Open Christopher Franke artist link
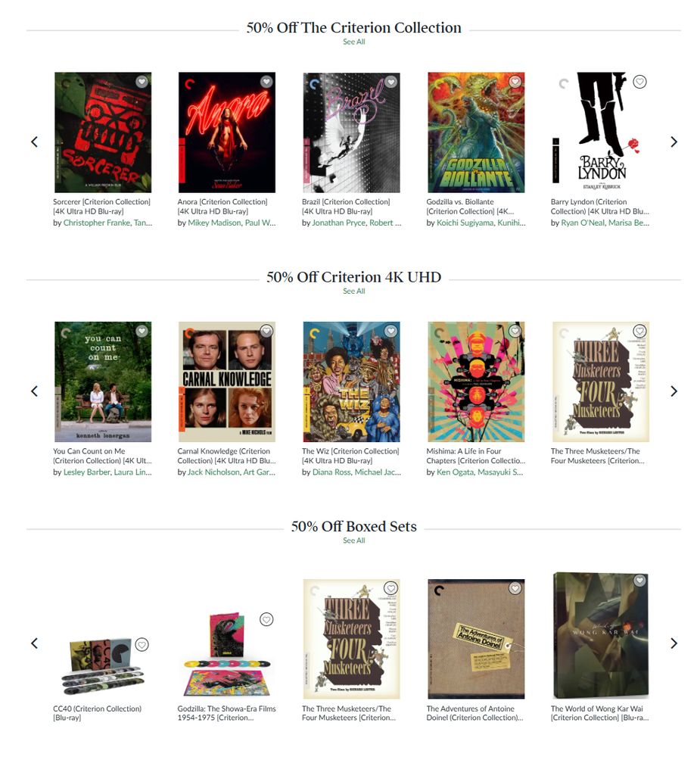Image resolution: width=700 pixels, height=757 pixels. [x=97, y=223]
